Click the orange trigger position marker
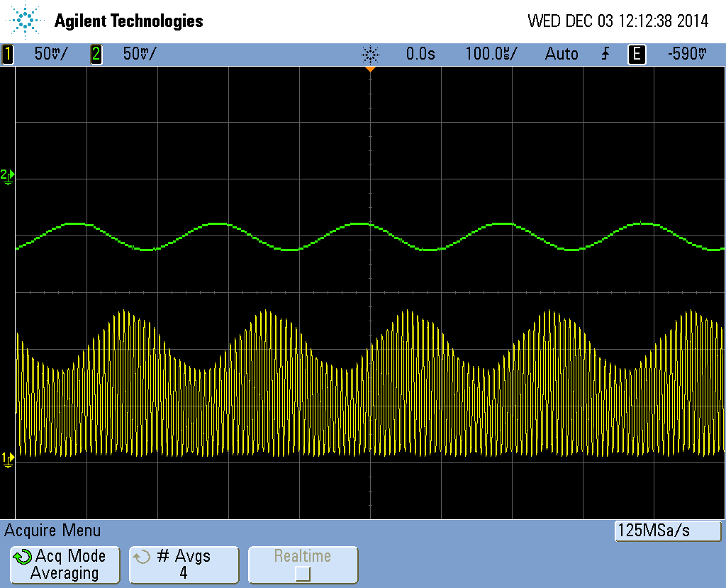726x588 pixels. pos(369,70)
